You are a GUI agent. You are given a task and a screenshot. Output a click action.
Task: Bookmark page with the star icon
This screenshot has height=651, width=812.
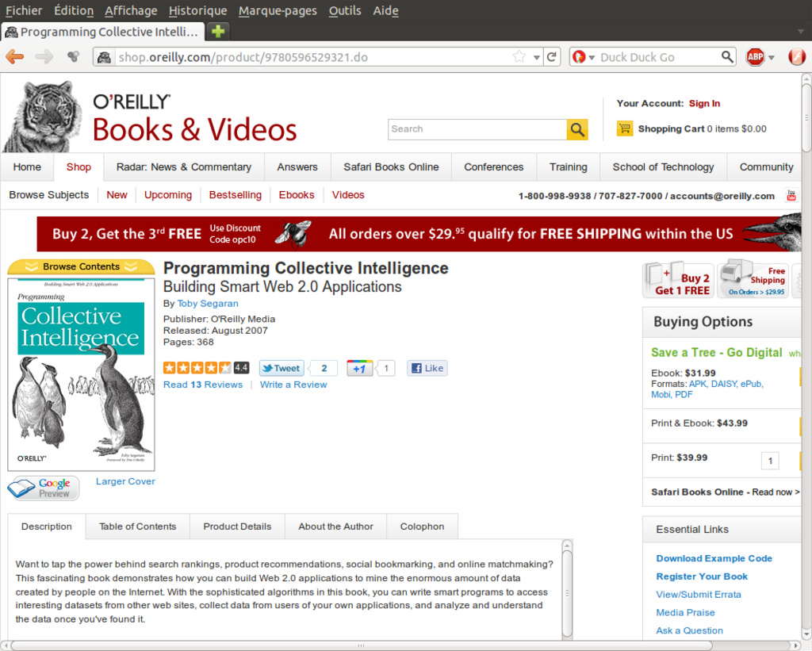tap(519, 57)
